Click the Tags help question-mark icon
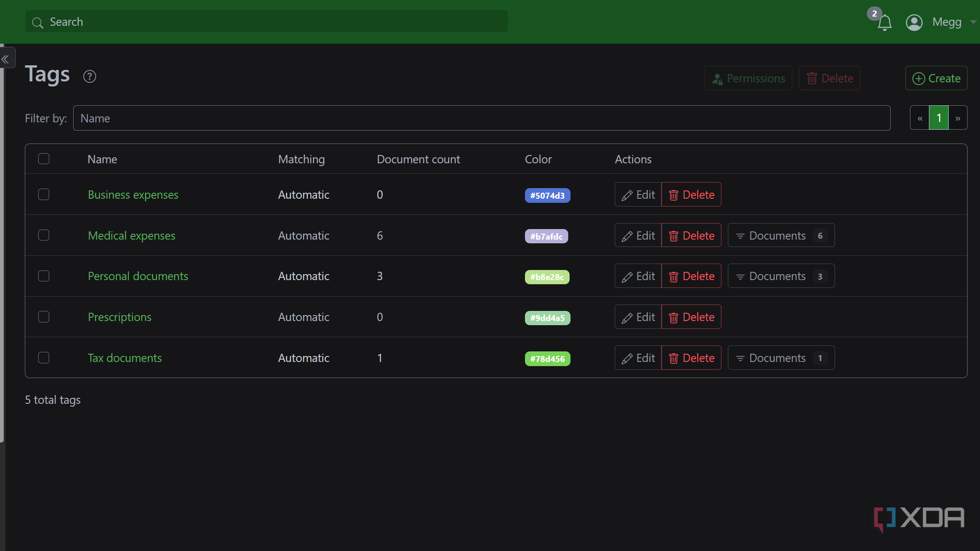 point(90,76)
